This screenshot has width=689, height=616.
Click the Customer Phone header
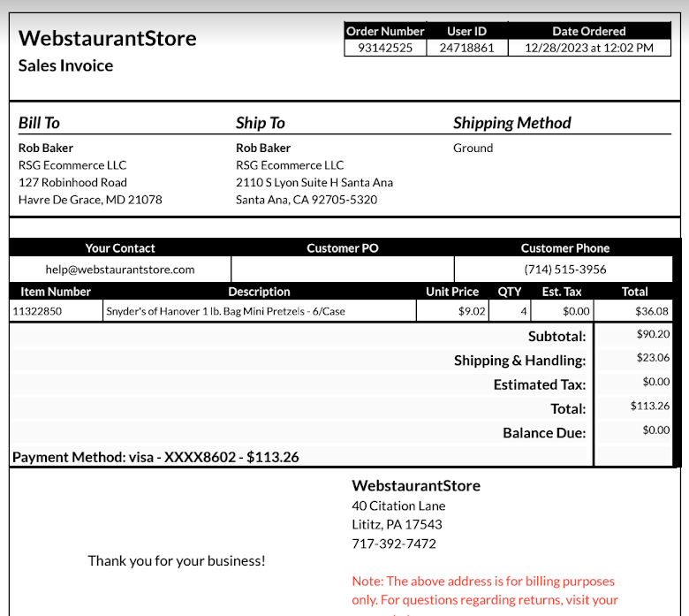565,248
